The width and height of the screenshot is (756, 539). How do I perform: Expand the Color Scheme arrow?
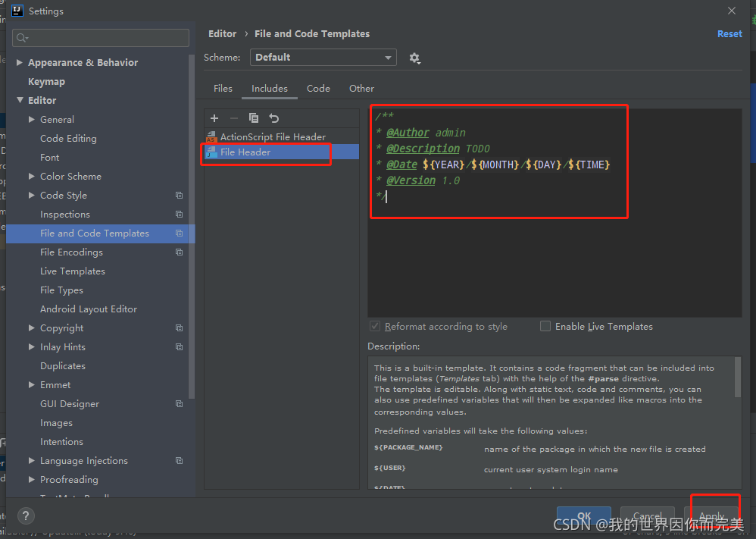pos(31,176)
